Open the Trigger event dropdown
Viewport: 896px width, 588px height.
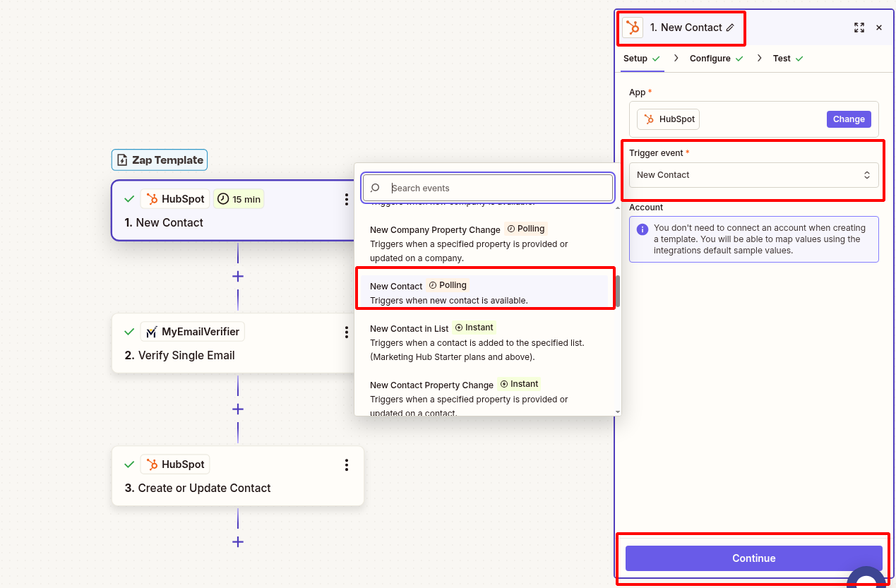(753, 174)
